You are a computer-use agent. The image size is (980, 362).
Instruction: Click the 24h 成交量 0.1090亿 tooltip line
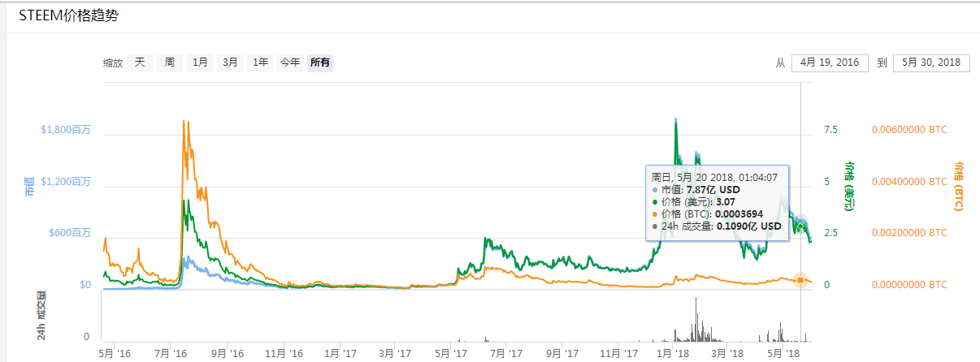(x=717, y=226)
